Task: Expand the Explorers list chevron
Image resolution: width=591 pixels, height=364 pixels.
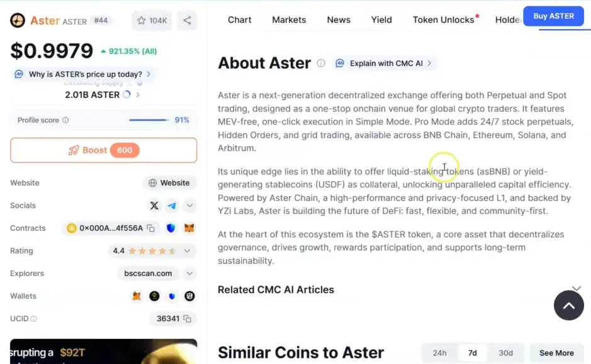Action: pyautogui.click(x=189, y=273)
